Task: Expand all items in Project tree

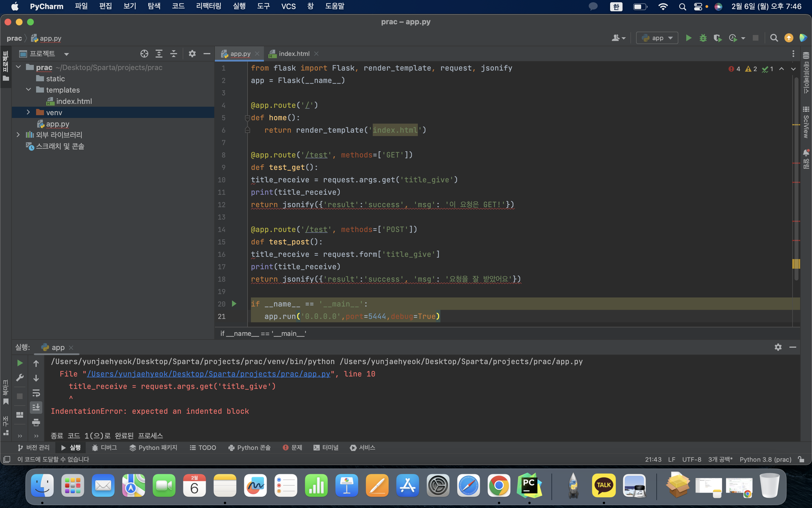Action: coord(159,54)
